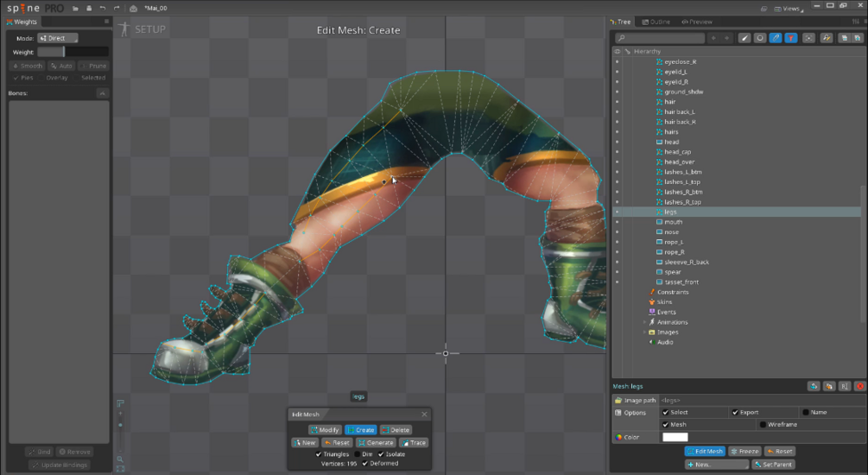Screen dimensions: 868x475
Task: Click the white Color swatch
Action: (675, 437)
